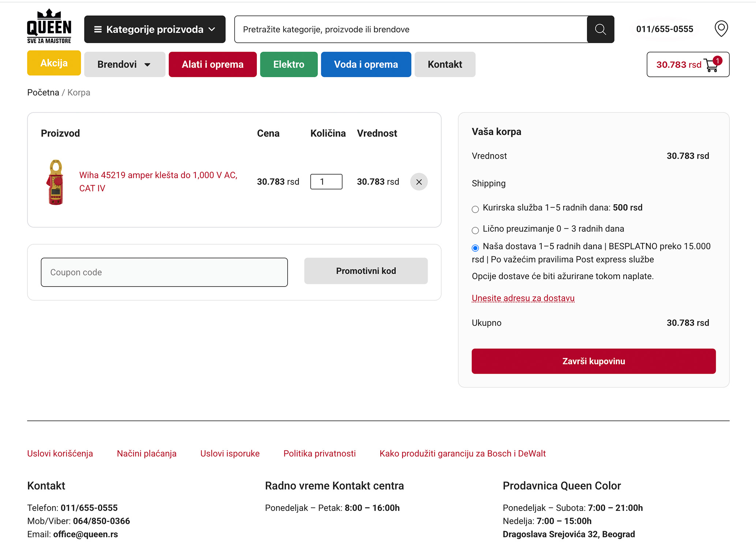Image resolution: width=756 pixels, height=546 pixels.
Task: Click the quantity field showing 1
Action: click(x=326, y=182)
